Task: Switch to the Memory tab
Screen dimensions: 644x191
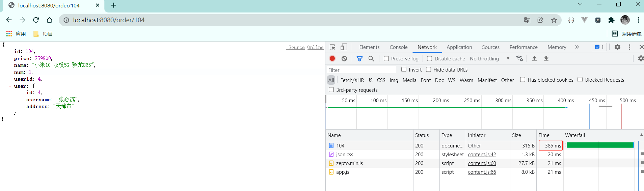Action: click(557, 47)
